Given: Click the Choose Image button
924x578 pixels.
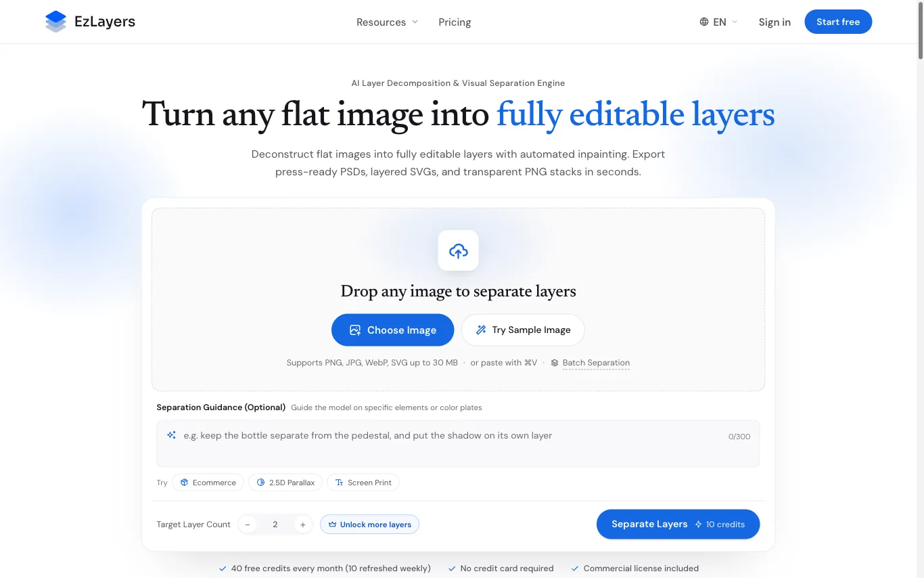Looking at the screenshot, I should point(392,330).
